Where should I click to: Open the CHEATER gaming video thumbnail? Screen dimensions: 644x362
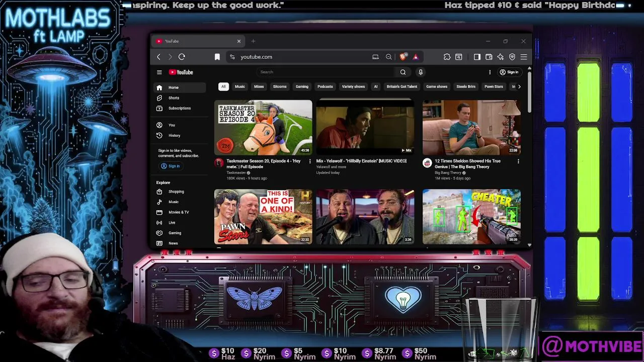tap(471, 217)
